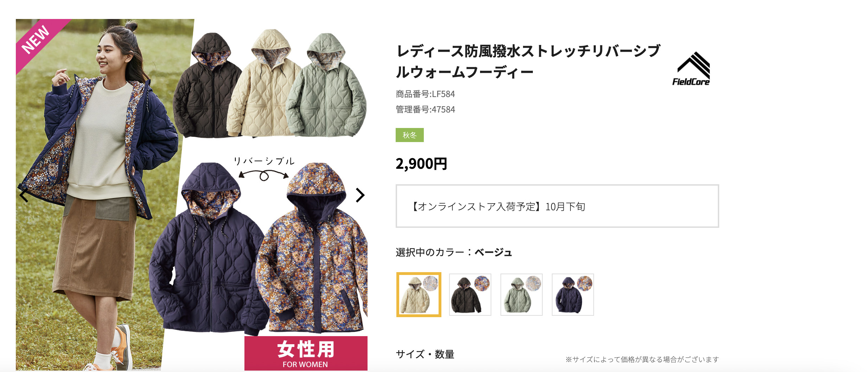
Task: Open the FieldCore brand logo
Action: pyautogui.click(x=691, y=69)
